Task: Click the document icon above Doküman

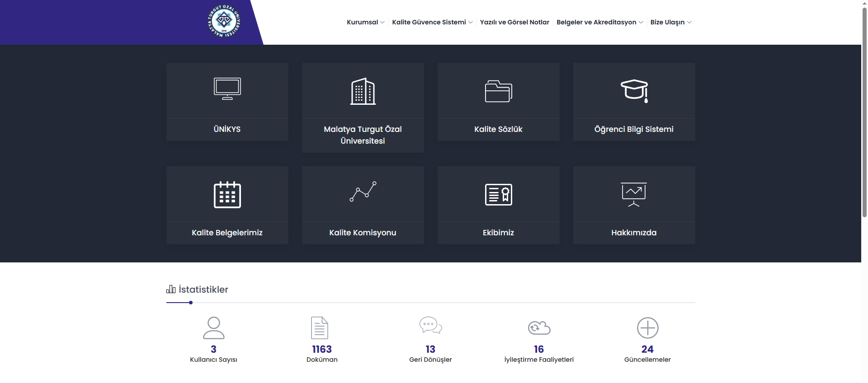Action: [320, 328]
